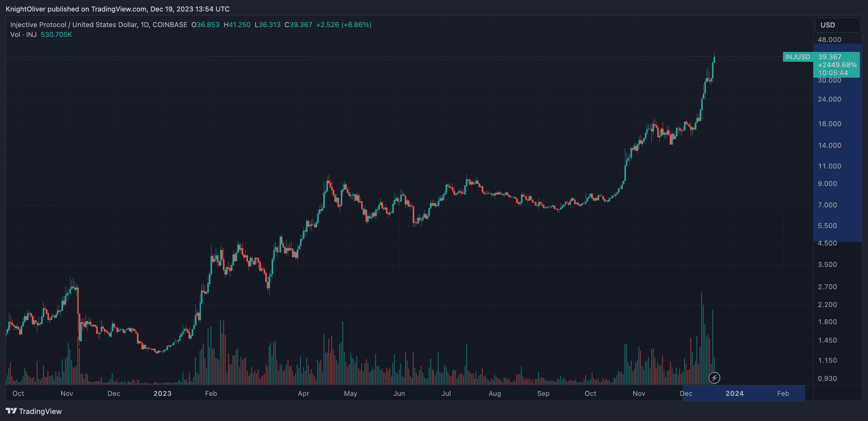Click the Injective Protocol / United States Dollar title
The height and width of the screenshot is (421, 868).
(x=74, y=25)
